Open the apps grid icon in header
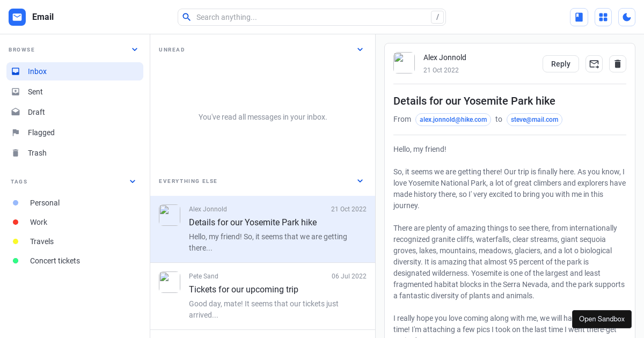Viewport: 644px width, 338px height. [x=603, y=17]
